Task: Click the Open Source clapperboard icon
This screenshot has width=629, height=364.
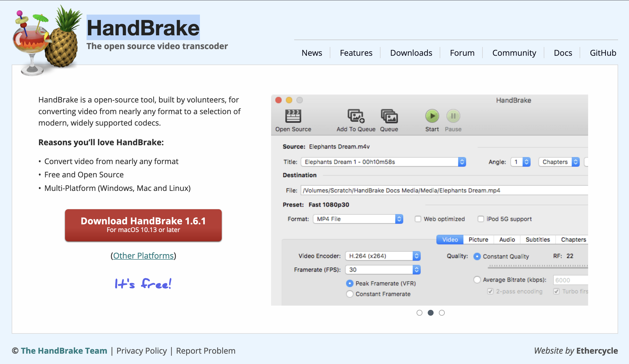Action: 293,116
